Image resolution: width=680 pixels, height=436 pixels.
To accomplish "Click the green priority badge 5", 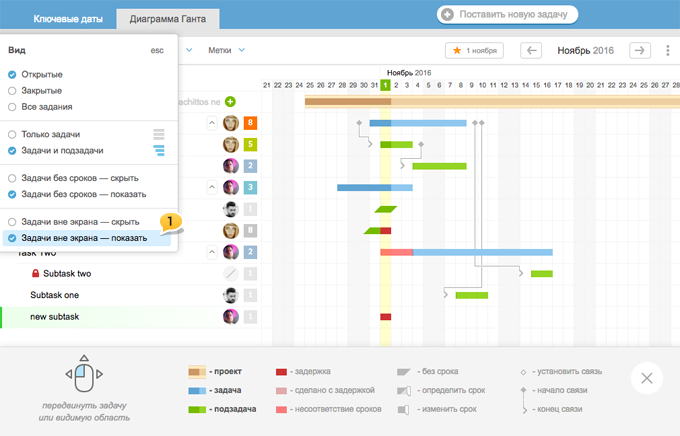I will pyautogui.click(x=250, y=145).
